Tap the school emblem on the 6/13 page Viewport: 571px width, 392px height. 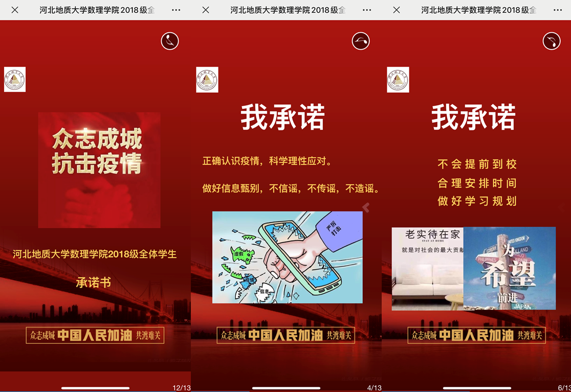tap(398, 80)
